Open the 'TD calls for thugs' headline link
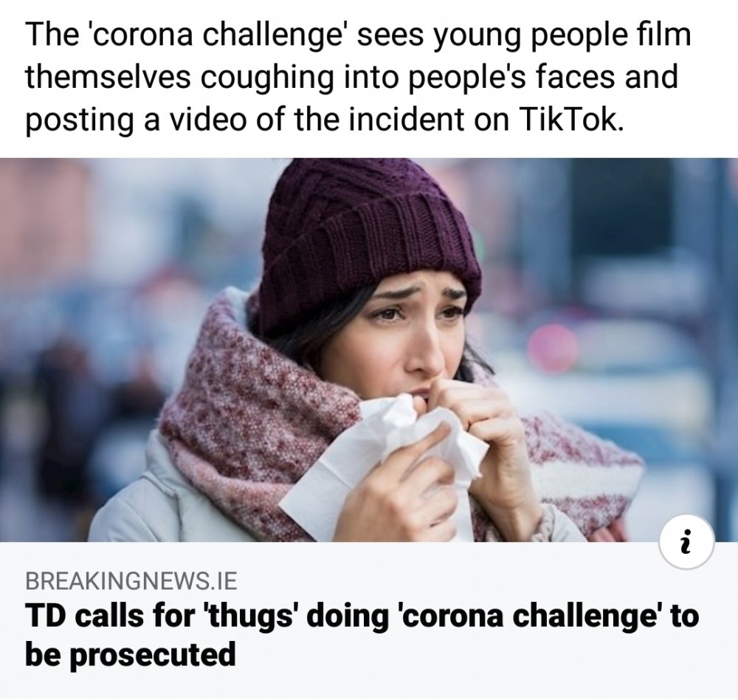Image resolution: width=738 pixels, height=700 pixels. [362, 634]
